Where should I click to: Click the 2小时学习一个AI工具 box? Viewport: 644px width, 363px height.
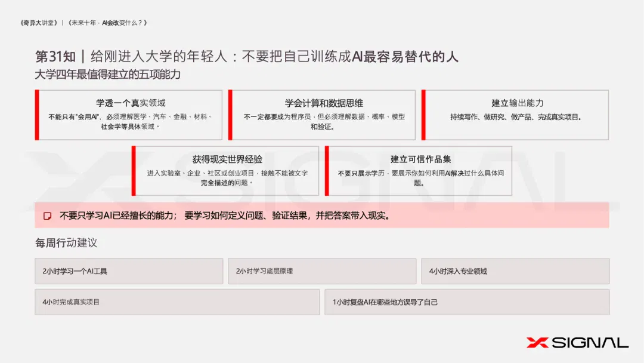129,271
